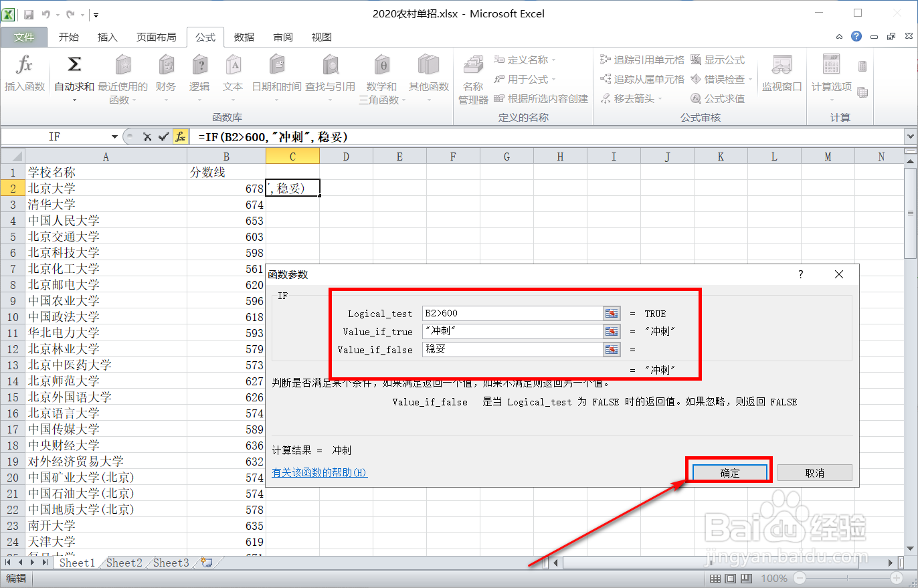
Task: Click Show Formulas button
Action: (717, 60)
